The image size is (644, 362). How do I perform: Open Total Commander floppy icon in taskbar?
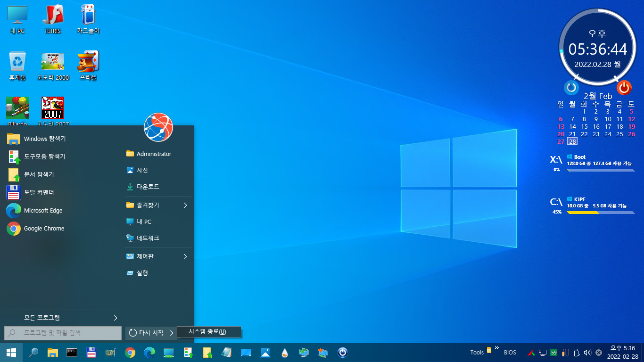91,353
